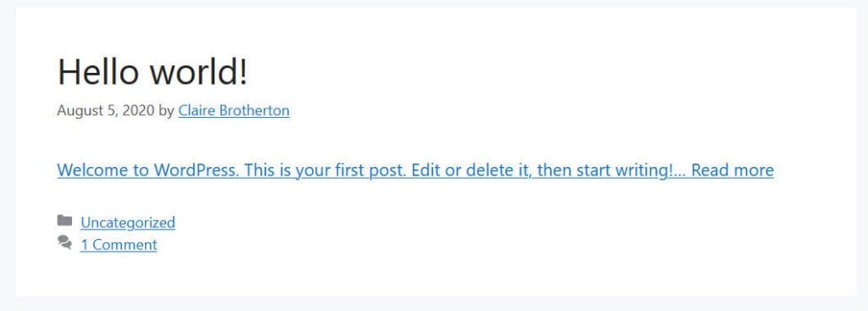Screen dimensions: 868x311
Task: Click 'then start writing!' phrase
Action: pyautogui.click(x=608, y=169)
